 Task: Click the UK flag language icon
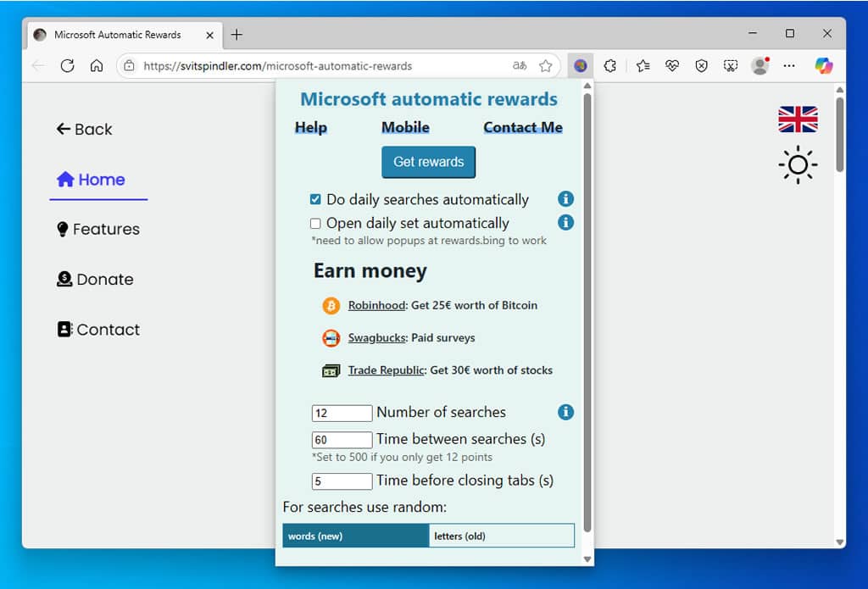[x=798, y=119]
